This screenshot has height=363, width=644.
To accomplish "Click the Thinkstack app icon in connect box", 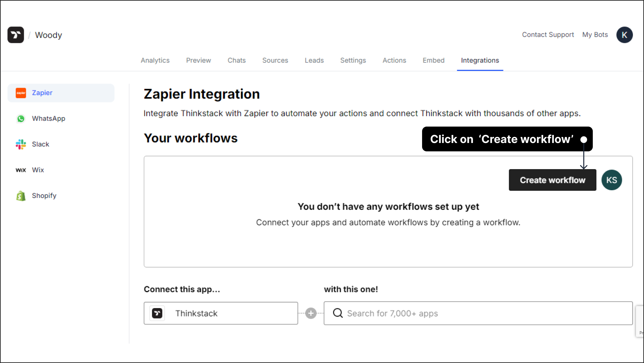I will pos(157,313).
